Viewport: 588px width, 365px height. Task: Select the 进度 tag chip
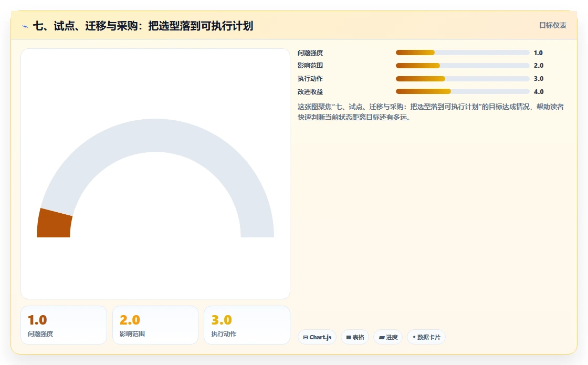(x=388, y=337)
